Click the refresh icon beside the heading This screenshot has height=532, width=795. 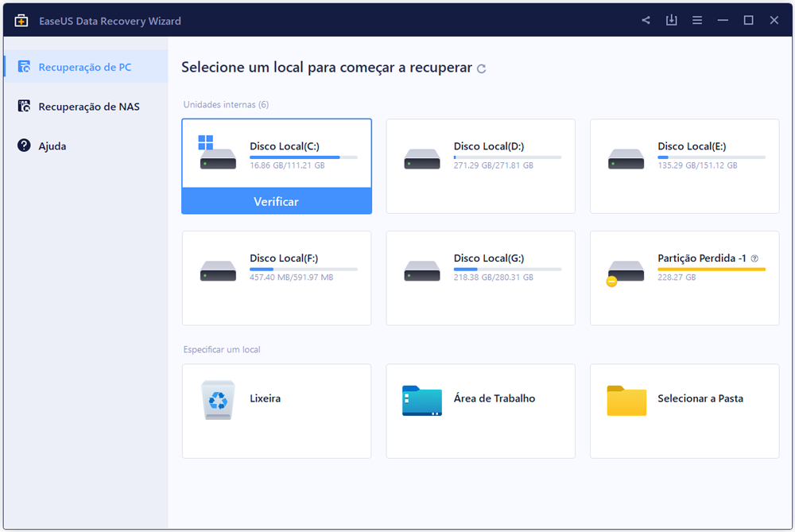point(482,69)
